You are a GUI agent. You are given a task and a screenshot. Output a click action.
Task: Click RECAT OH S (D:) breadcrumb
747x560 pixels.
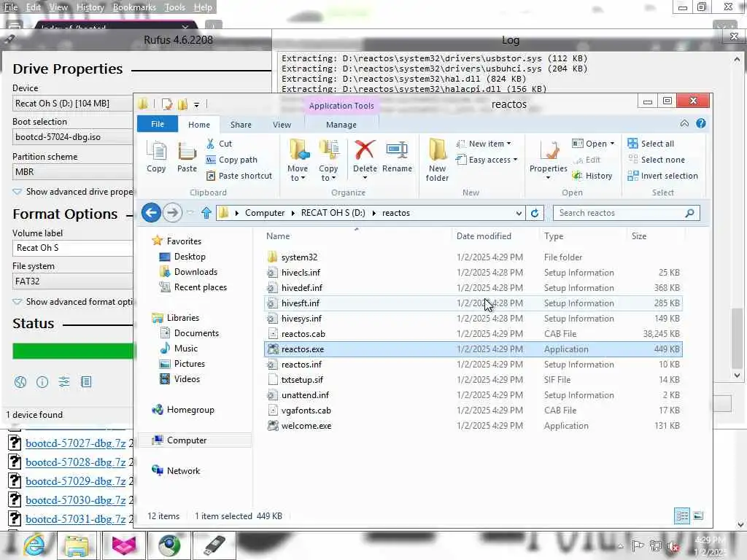333,213
